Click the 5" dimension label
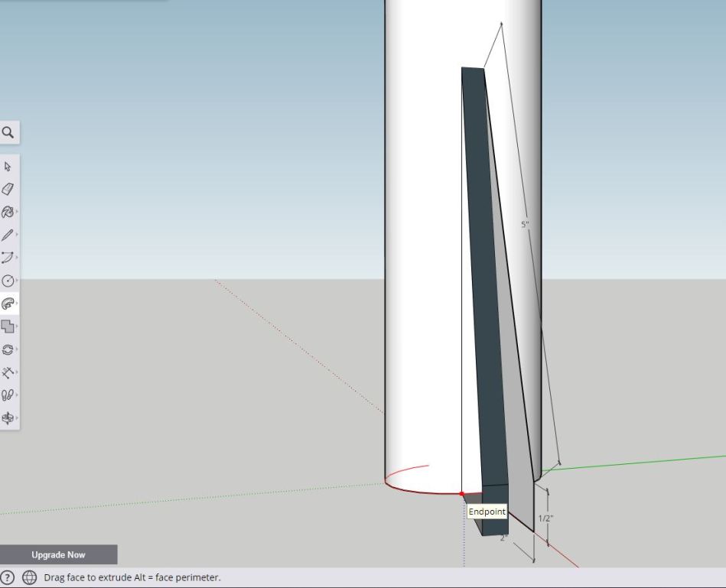 pos(525,225)
